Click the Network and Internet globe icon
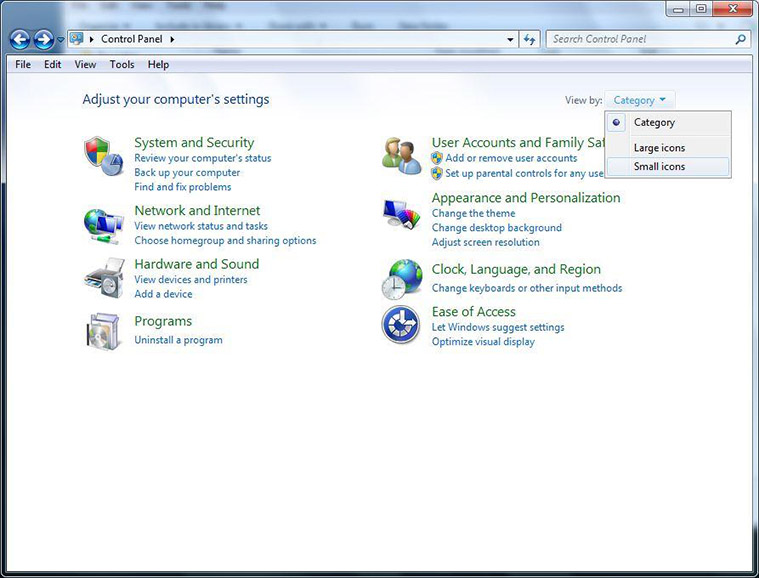Viewport: 759px width, 578px height. [x=104, y=226]
